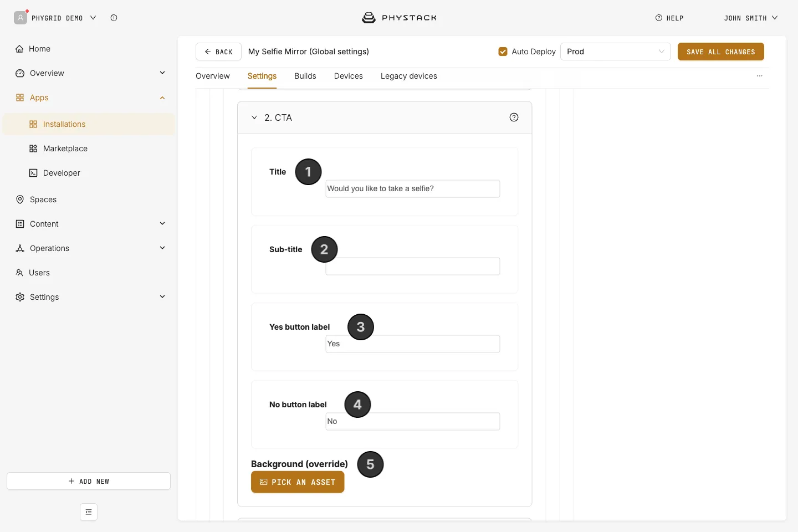The height and width of the screenshot is (532, 798).
Task: Expand the Settings sidebar chevron
Action: pos(162,296)
